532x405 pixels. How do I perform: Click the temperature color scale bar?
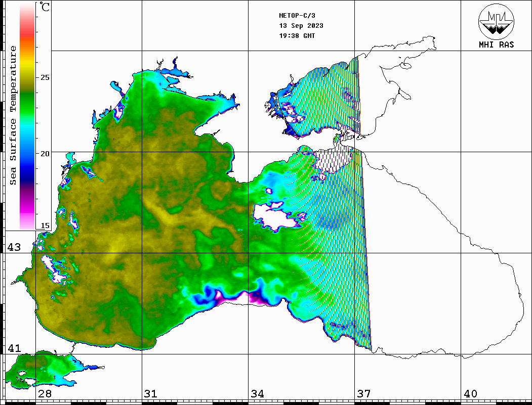(27, 117)
